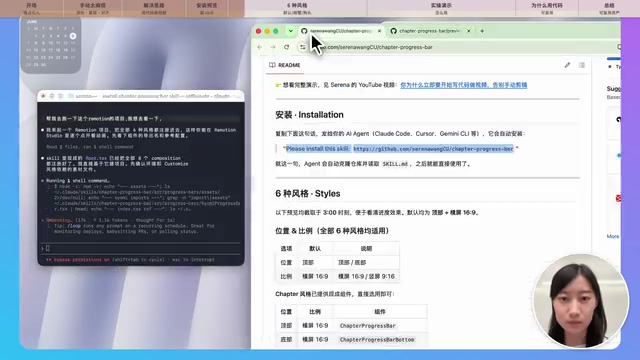The image size is (640, 360).
Task: Close the serenawangCU/chapter-progress-bar tab
Action: click(379, 31)
